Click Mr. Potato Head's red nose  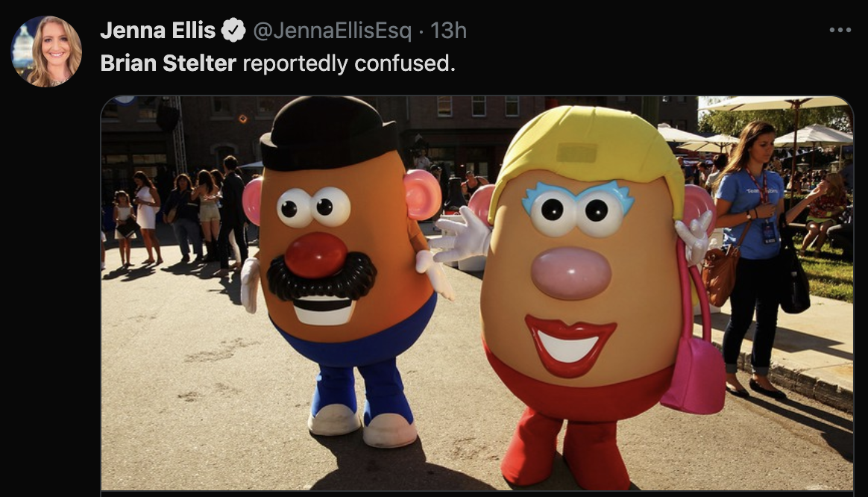315,255
